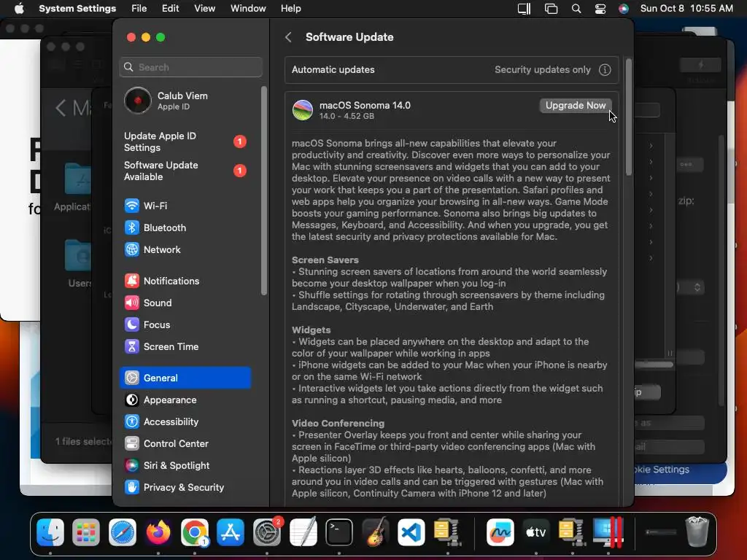747x560 pixels.
Task: Select Network in the sidebar
Action: pos(186,249)
